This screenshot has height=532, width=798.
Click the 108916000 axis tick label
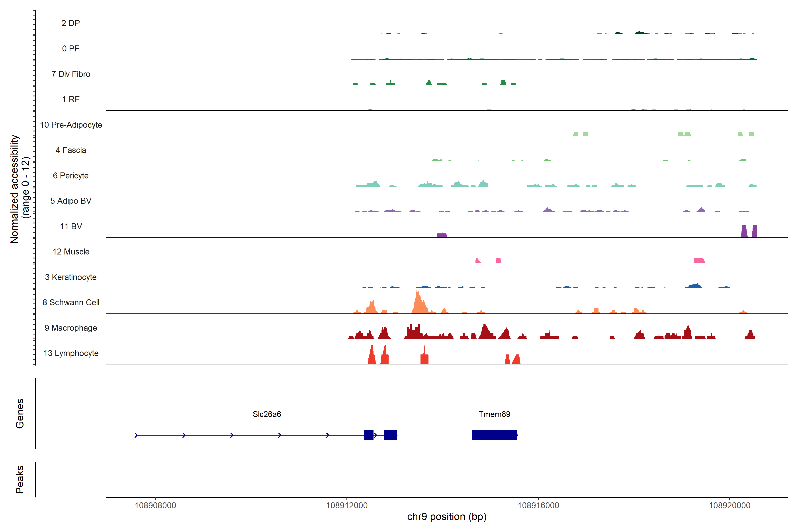pos(538,505)
